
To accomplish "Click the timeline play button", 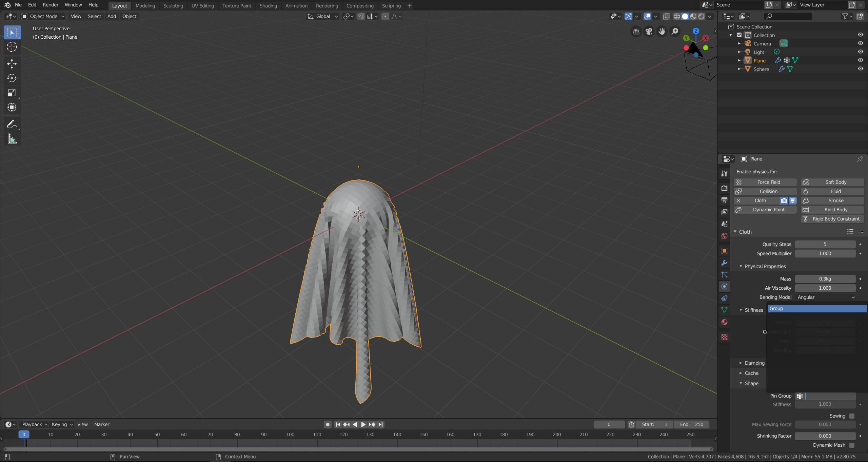I will [363, 424].
